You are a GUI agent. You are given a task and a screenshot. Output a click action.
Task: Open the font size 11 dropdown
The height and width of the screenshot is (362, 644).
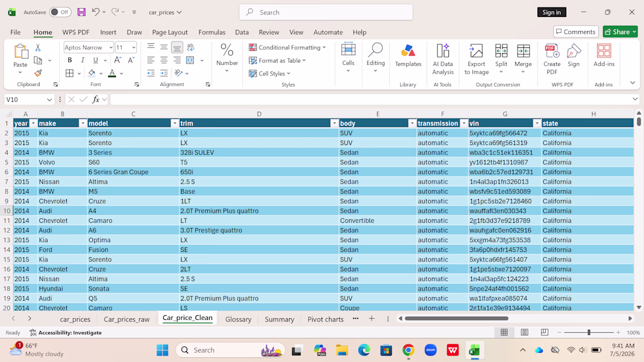click(x=133, y=47)
